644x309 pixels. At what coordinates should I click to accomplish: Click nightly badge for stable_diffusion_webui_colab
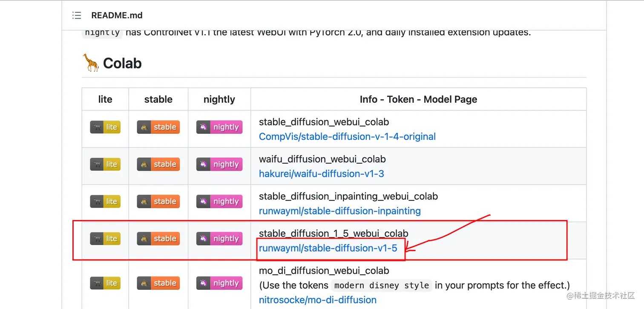(x=219, y=127)
